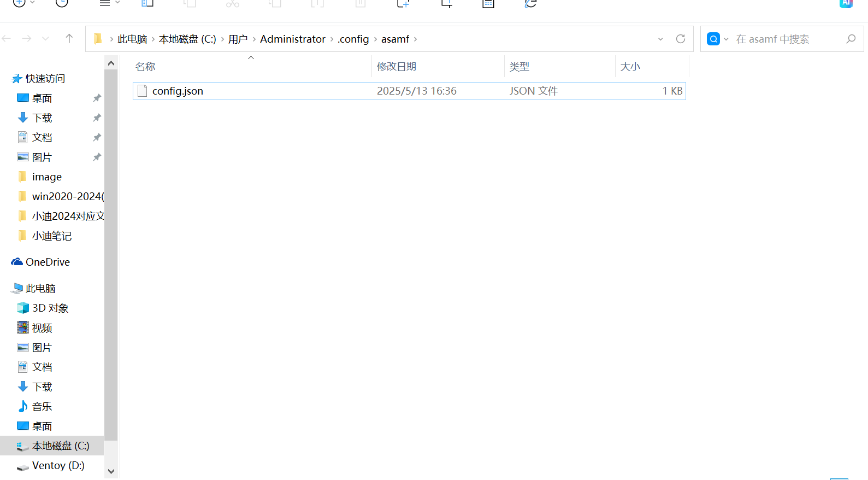
Task: Select 快速访问 in the navigation pane
Action: tap(45, 79)
